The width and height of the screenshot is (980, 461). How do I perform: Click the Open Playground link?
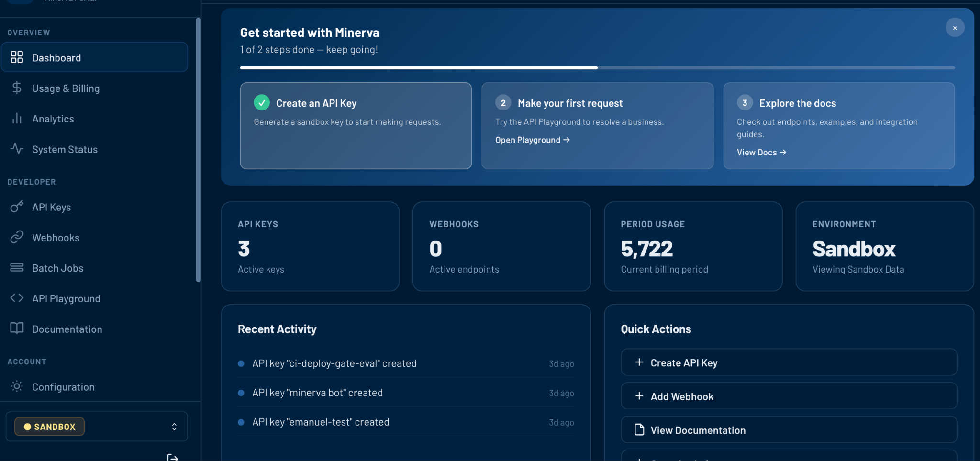532,140
